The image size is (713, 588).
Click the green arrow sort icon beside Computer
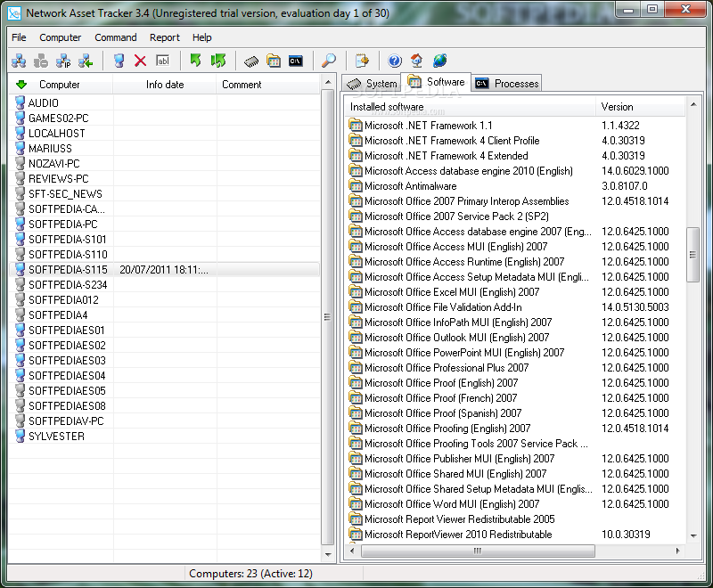[x=21, y=85]
